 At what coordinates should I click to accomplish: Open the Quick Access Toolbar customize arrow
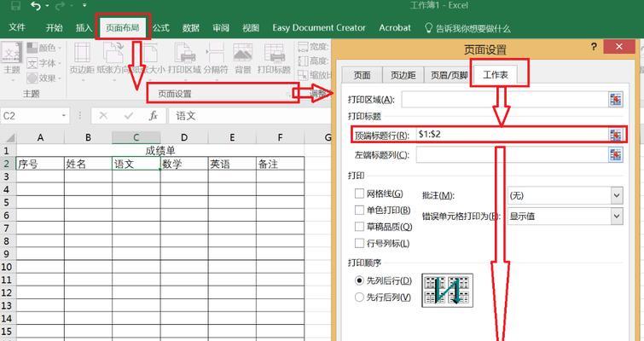[x=84, y=5]
